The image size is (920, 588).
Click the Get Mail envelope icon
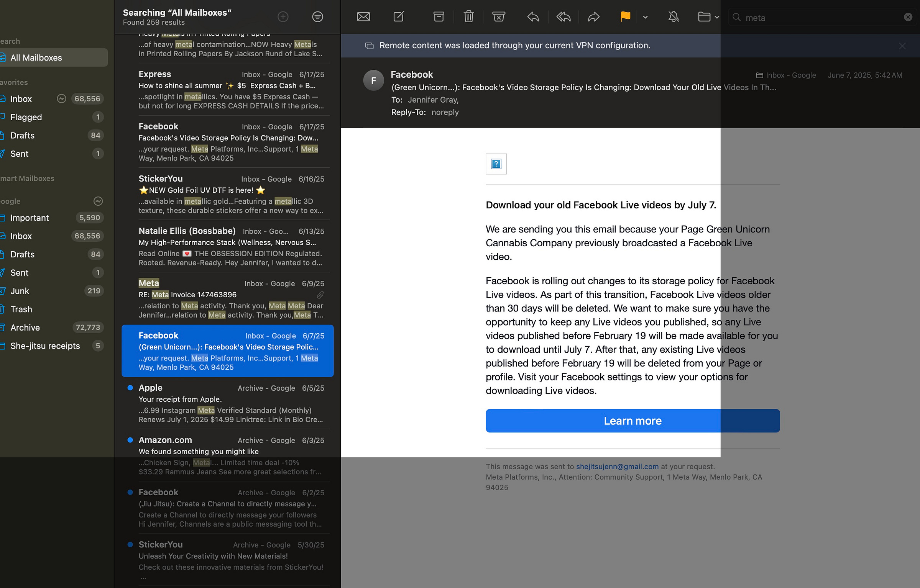pyautogui.click(x=363, y=17)
